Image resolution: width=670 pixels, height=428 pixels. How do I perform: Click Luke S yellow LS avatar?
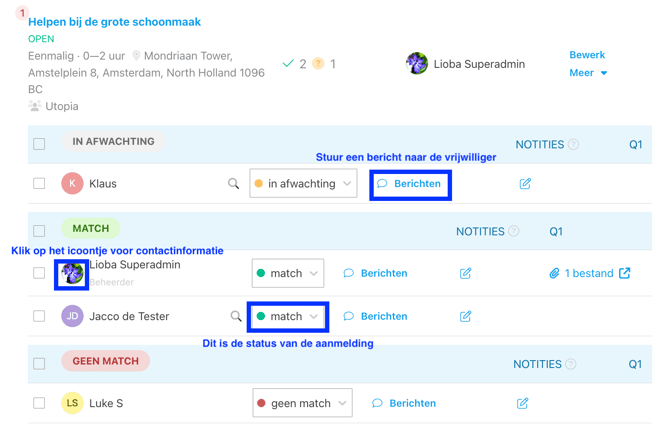click(x=72, y=403)
